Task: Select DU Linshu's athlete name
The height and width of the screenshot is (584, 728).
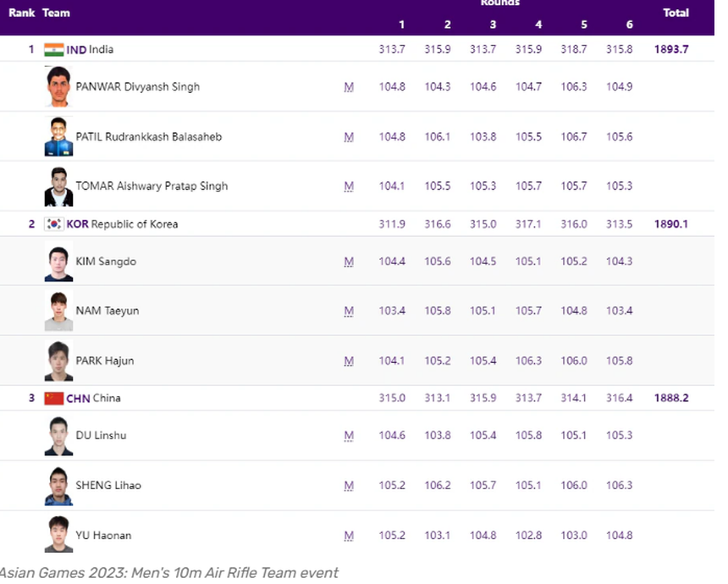Action: (x=102, y=436)
